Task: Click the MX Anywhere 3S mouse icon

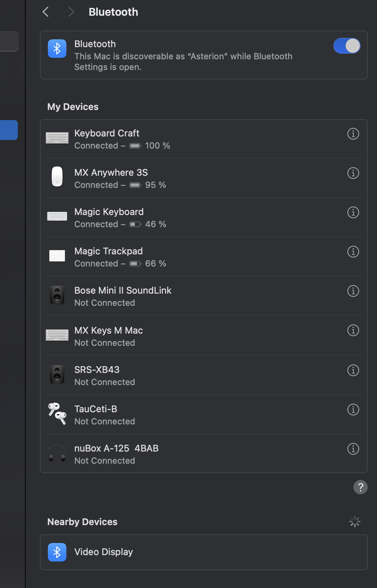Action: 57,176
